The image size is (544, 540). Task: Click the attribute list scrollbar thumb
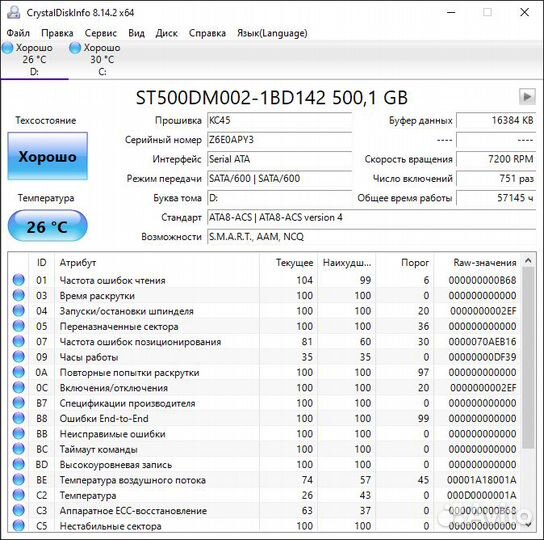pos(528,357)
